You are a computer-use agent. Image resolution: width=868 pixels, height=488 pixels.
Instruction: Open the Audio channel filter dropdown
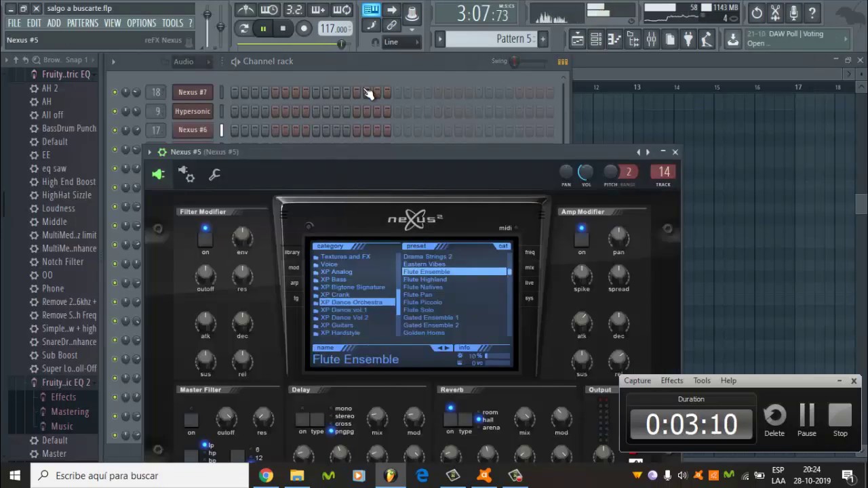pyautogui.click(x=192, y=61)
